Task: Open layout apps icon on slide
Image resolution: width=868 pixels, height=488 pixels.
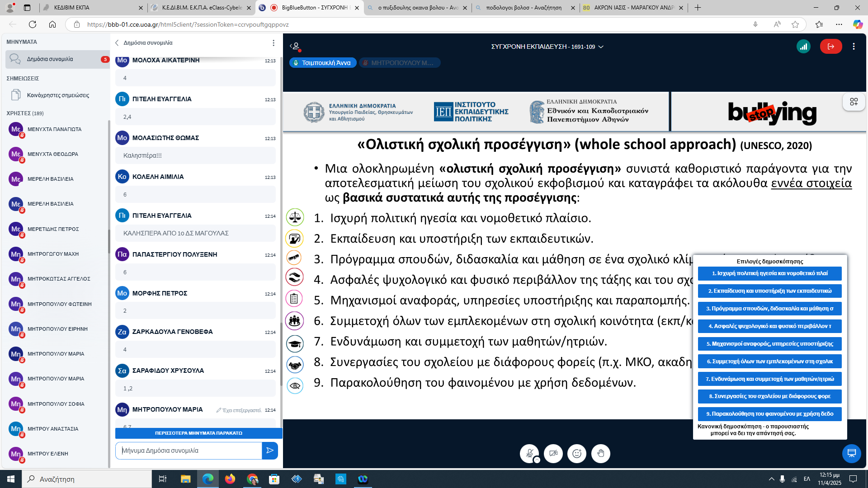Action: 854,102
